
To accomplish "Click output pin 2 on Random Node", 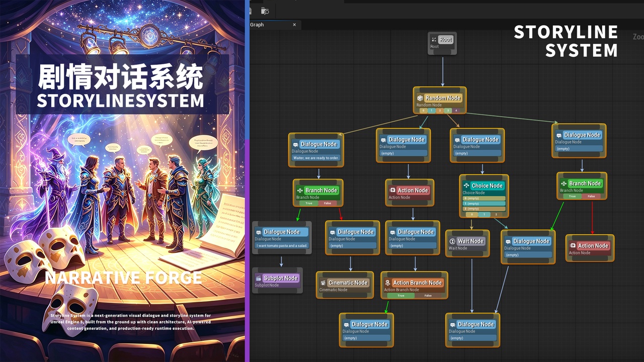I will pos(439,110).
